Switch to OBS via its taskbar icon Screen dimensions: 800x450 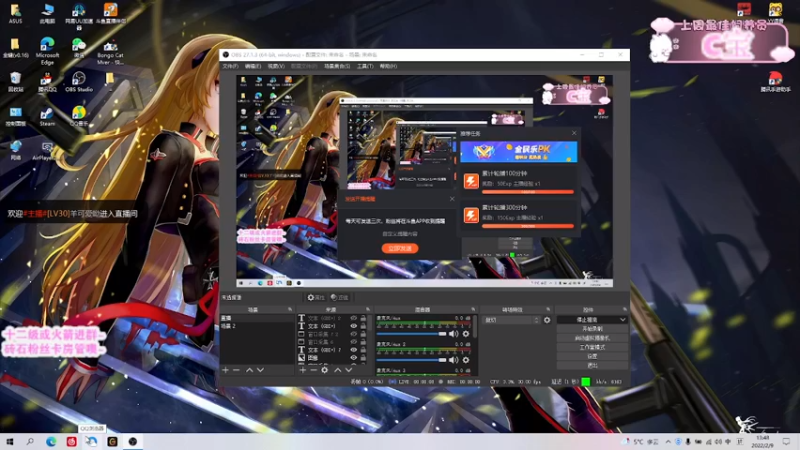click(x=133, y=442)
